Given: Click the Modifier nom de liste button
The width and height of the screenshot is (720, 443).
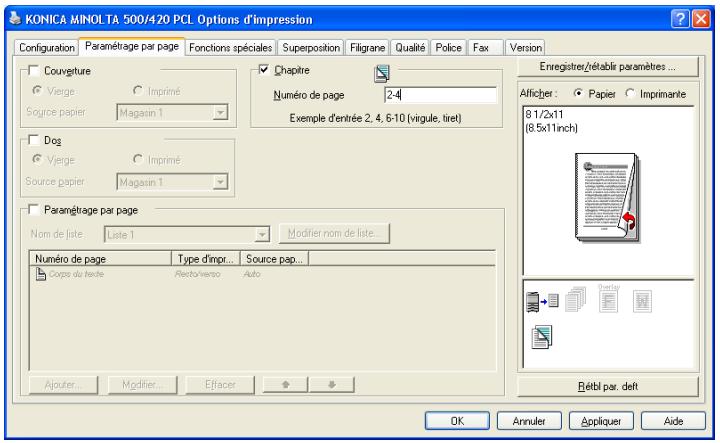Looking at the screenshot, I should [x=334, y=234].
